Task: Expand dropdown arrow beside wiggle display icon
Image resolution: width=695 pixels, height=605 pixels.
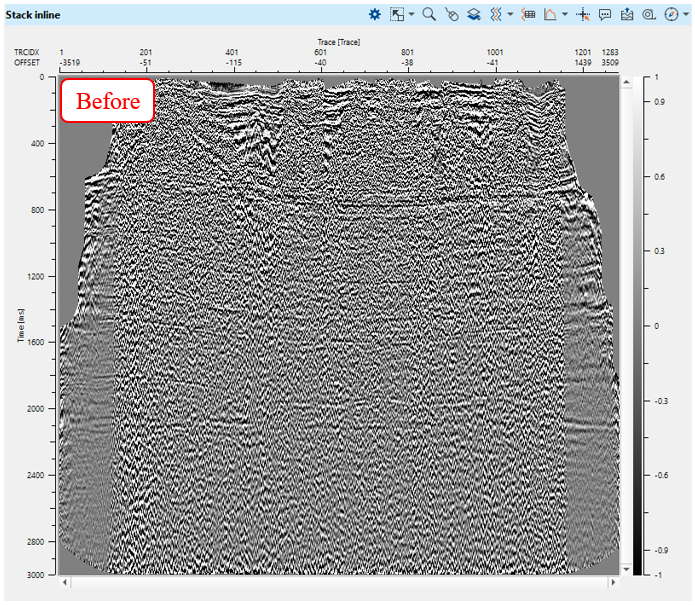Action: [x=510, y=14]
